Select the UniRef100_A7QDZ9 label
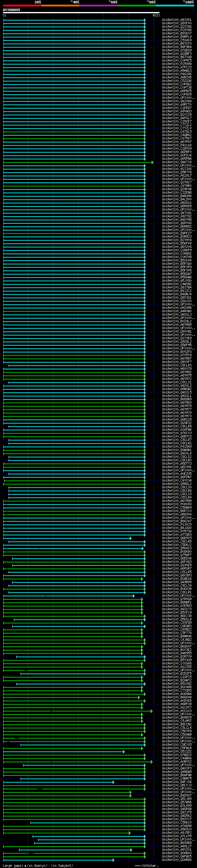This screenshot has height=868, width=197. point(176,50)
